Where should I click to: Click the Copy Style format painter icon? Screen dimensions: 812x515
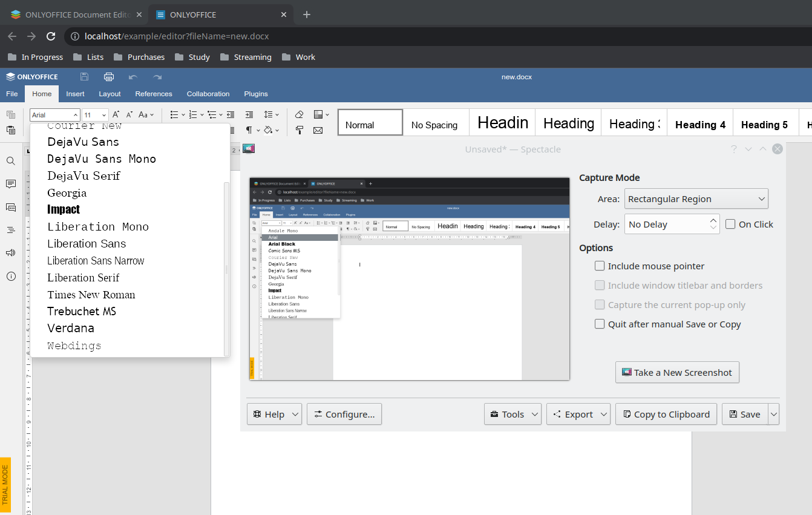(x=299, y=130)
